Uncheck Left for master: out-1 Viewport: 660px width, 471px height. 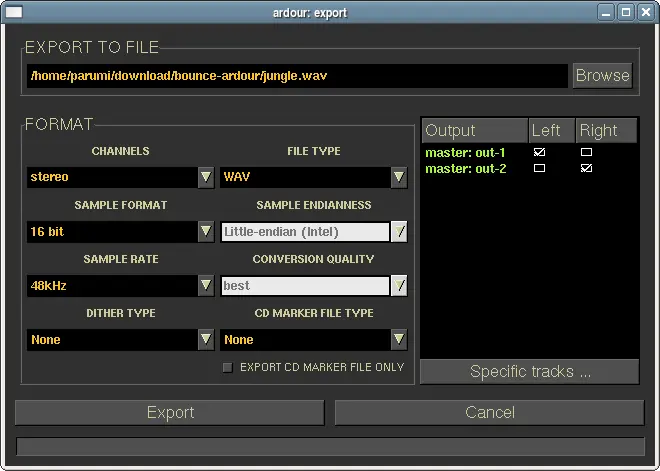(539, 152)
